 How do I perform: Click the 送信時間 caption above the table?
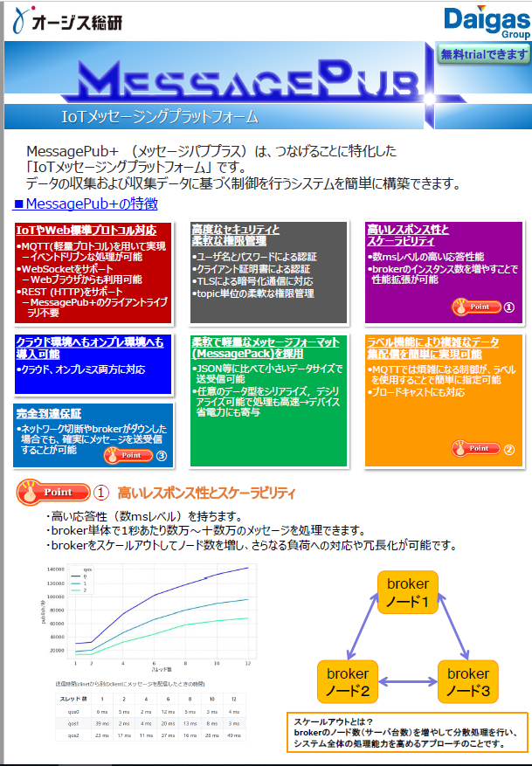[130, 684]
